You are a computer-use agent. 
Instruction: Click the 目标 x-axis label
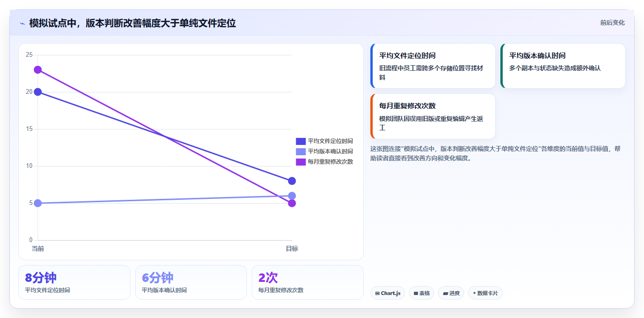pyautogui.click(x=292, y=249)
